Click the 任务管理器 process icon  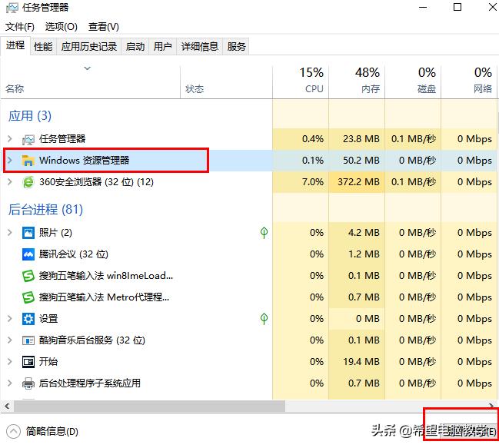[x=28, y=139]
